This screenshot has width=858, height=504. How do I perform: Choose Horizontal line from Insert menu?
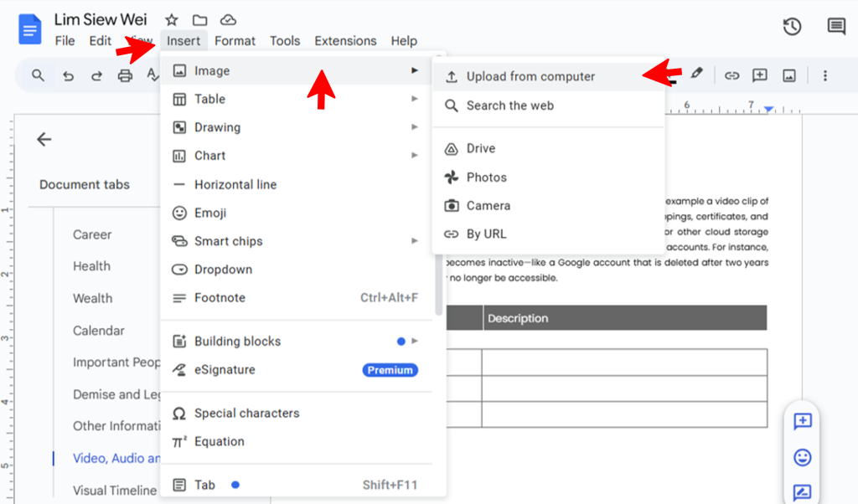tap(235, 184)
